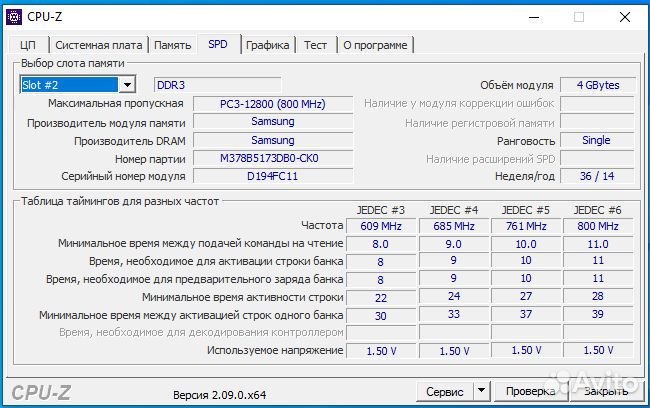
Task: Click the JEDEC #3 column header
Action: (381, 210)
